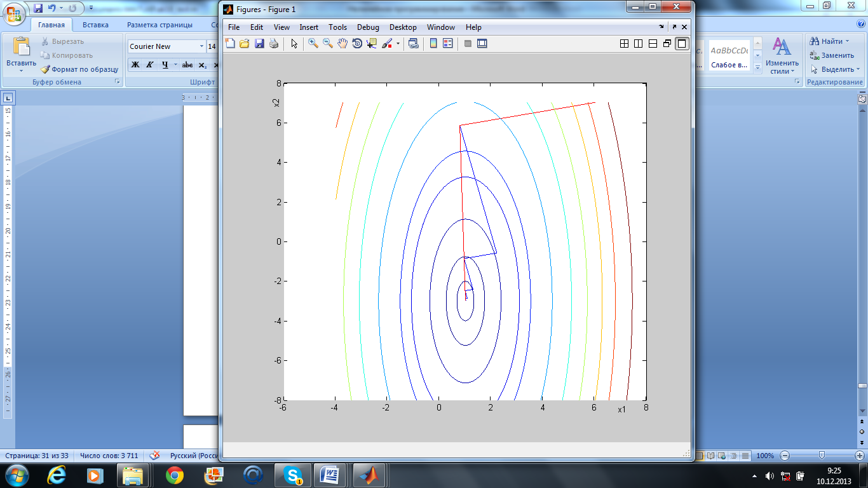Select the Rotate 3D tool
Screen dimensions: 868x488
tap(357, 43)
